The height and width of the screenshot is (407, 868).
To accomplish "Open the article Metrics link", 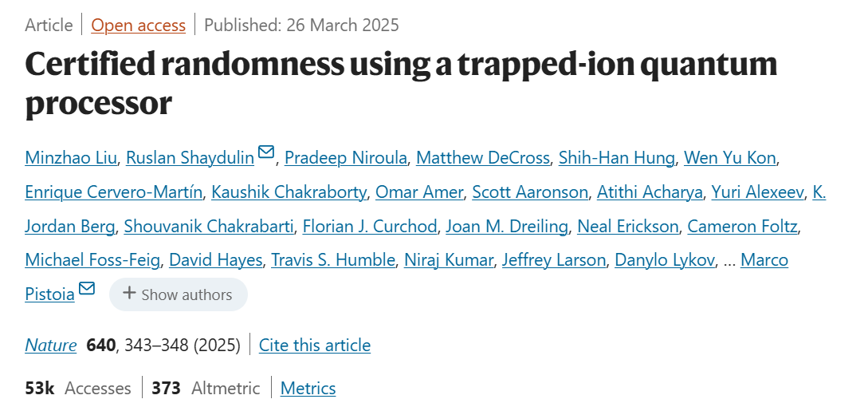I will [308, 388].
